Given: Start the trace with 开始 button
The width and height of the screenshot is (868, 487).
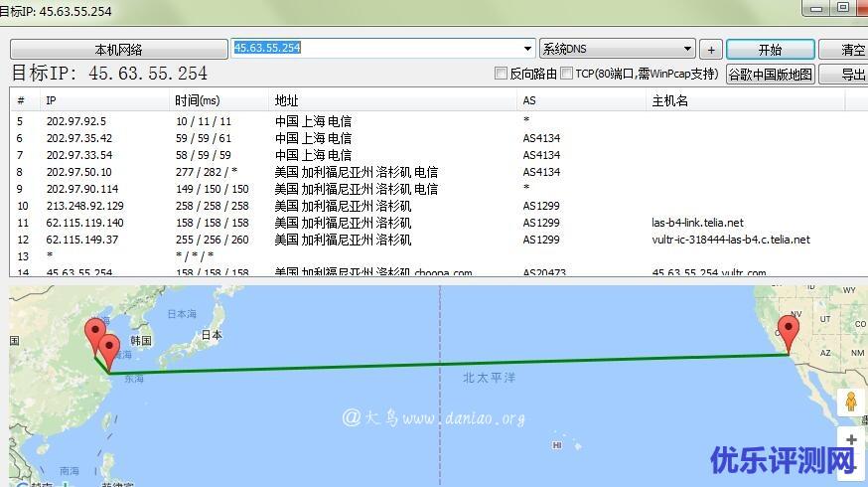Looking at the screenshot, I should (770, 50).
